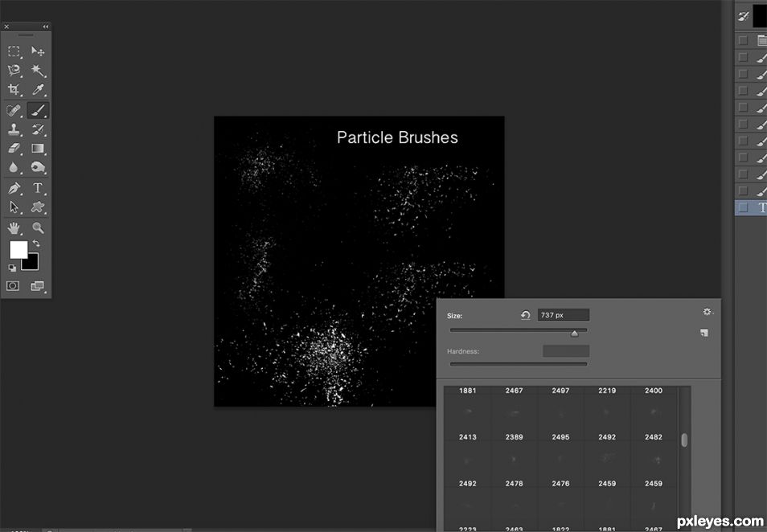
Task: Select the Eyedropper tool
Action: point(38,89)
